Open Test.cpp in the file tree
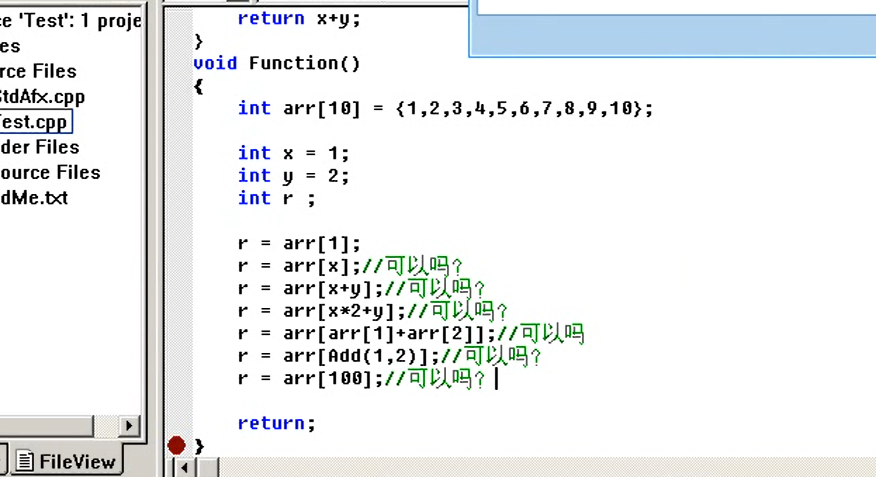Screen dimensions: 876x477 tap(35, 122)
